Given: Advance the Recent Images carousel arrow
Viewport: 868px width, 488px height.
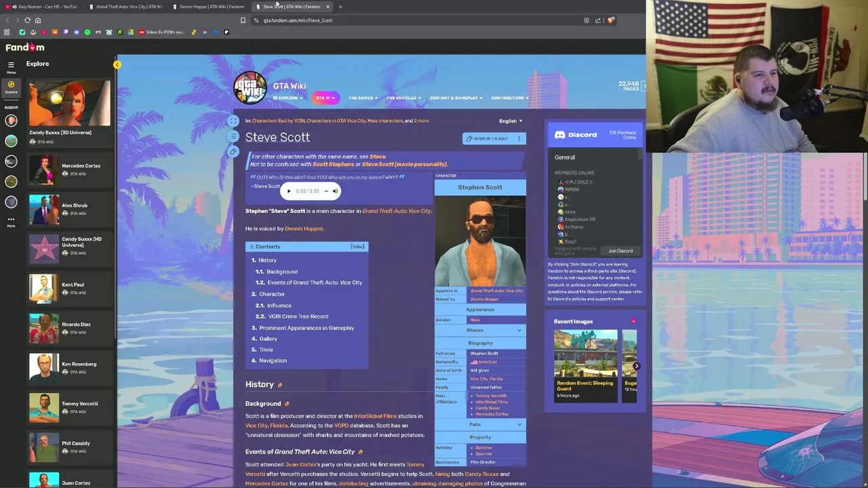Looking at the screenshot, I should coord(636,366).
